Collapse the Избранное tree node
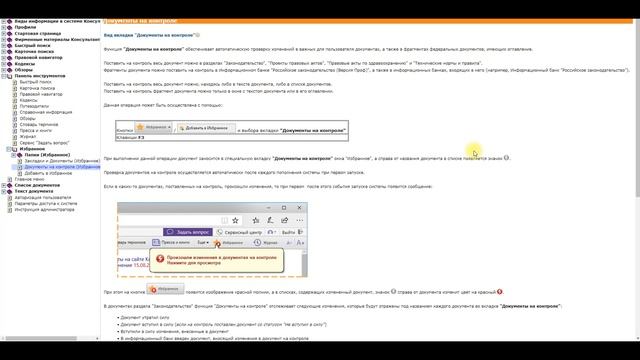The height and width of the screenshot is (360, 640). coord(9,149)
